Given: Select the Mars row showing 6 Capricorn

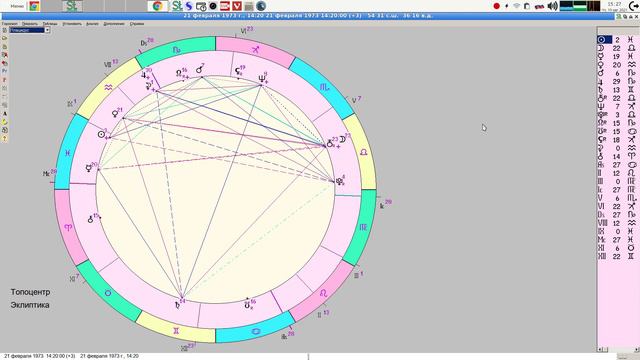Looking at the screenshot, I should pos(617,73).
